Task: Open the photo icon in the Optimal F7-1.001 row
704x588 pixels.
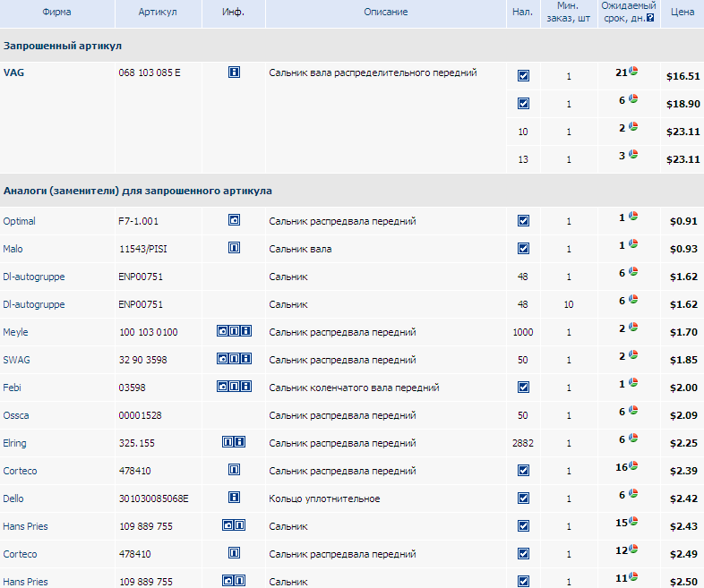Action: (234, 220)
